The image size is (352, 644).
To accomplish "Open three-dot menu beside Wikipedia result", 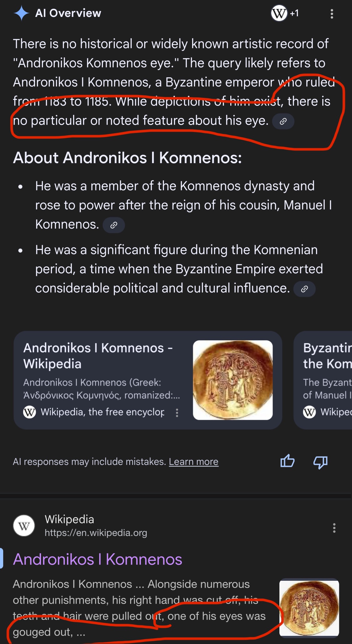I will pyautogui.click(x=334, y=528).
